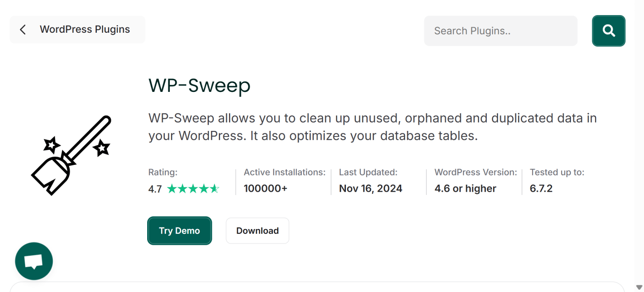Click the WP-Sweep title heading
644x292 pixels.
tap(200, 86)
